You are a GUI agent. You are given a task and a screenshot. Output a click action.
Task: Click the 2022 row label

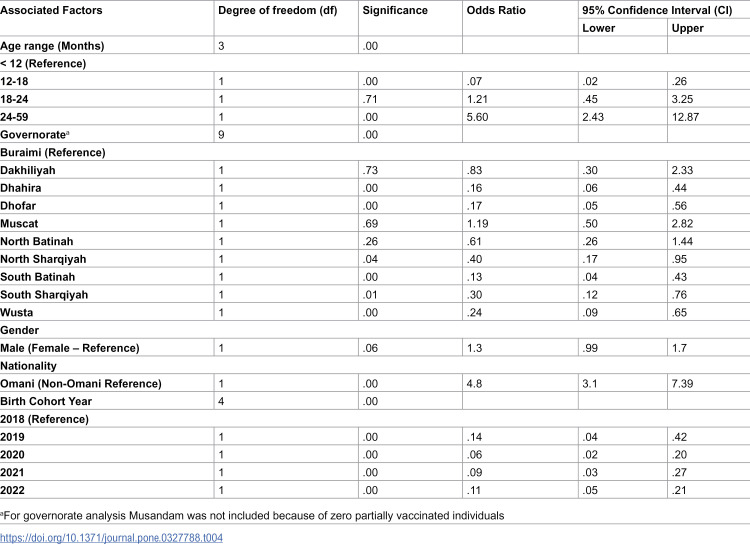click(x=12, y=490)
